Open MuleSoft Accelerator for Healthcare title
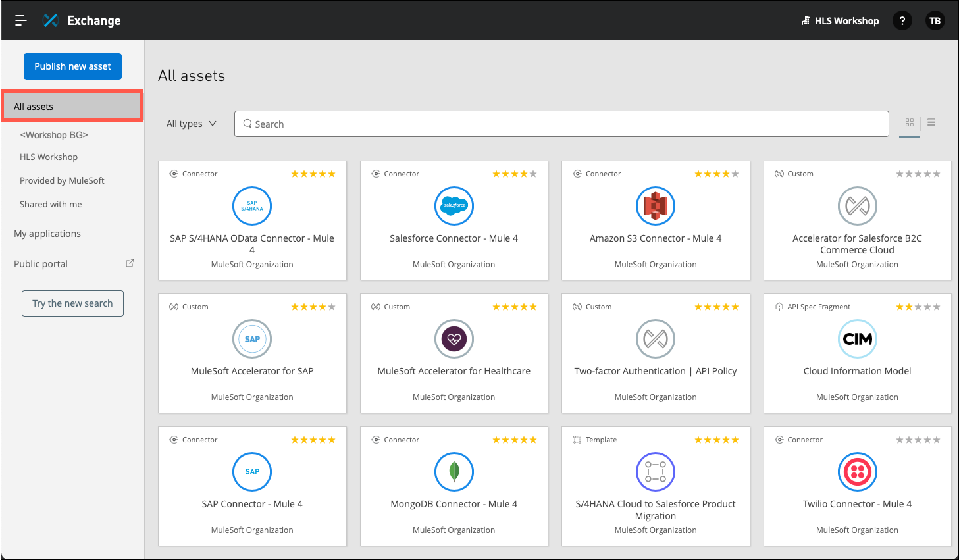 coord(454,371)
